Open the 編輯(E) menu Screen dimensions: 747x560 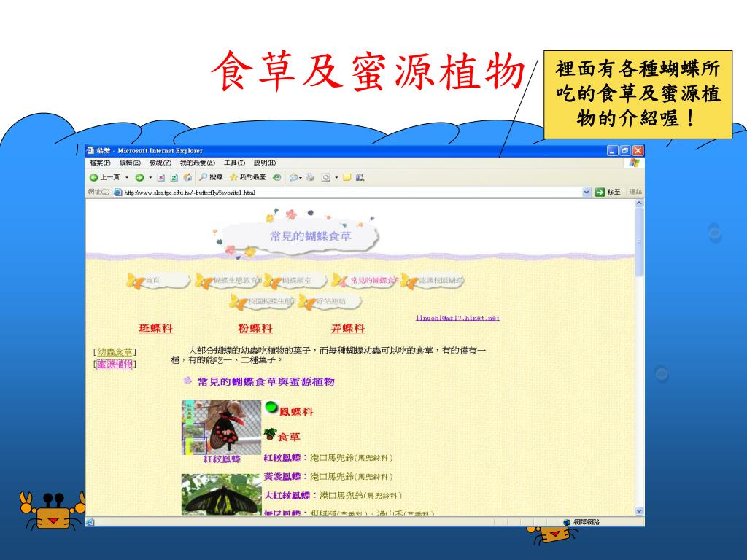(x=130, y=163)
